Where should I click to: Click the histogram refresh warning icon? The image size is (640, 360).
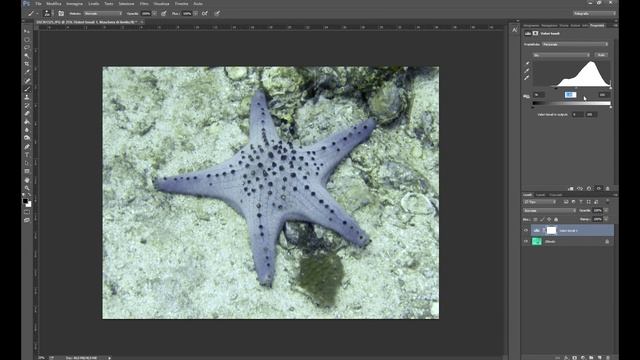pos(526,96)
